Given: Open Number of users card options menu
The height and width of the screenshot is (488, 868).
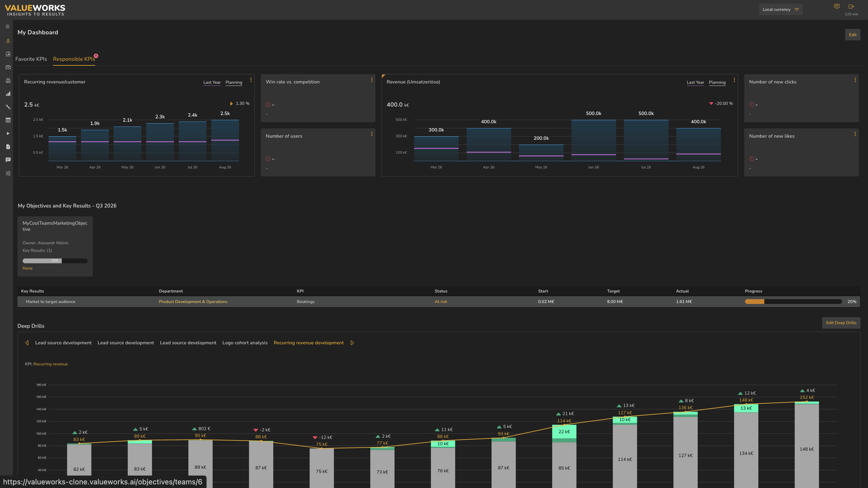Looking at the screenshot, I should click(372, 134).
